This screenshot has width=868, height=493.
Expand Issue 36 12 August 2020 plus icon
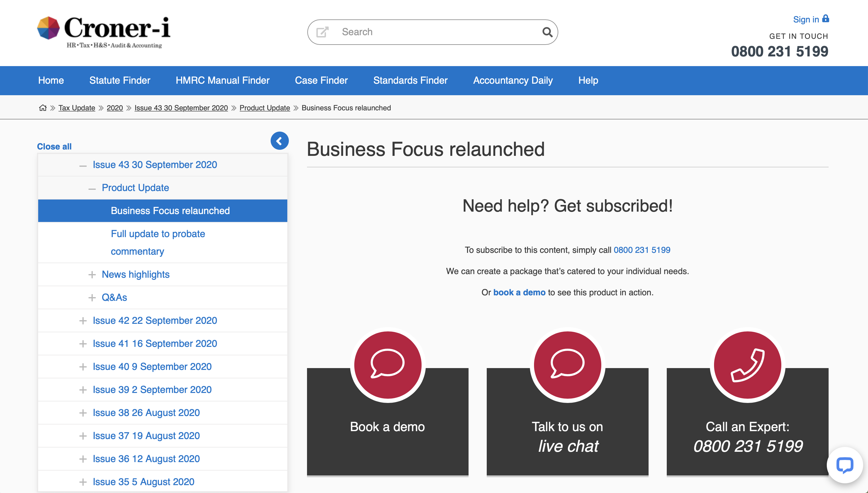point(83,459)
